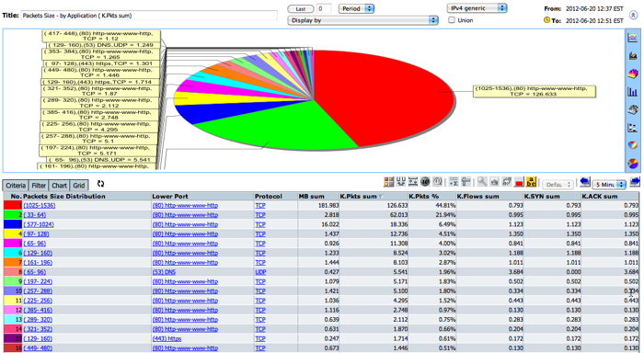Image resolution: width=644 pixels, height=353 pixels.
Task: Click the yellow 'abc' labels toolbar icon
Action: coord(531,181)
